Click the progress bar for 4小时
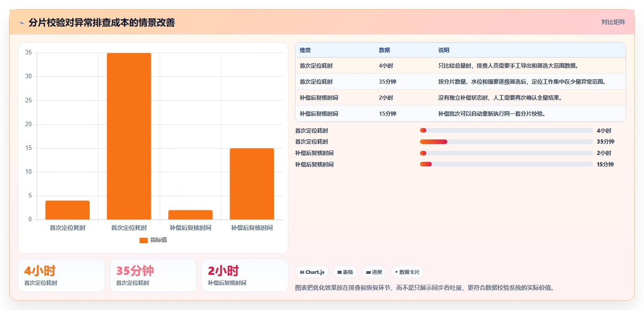Image resolution: width=644 pixels, height=310 pixels. (506, 130)
